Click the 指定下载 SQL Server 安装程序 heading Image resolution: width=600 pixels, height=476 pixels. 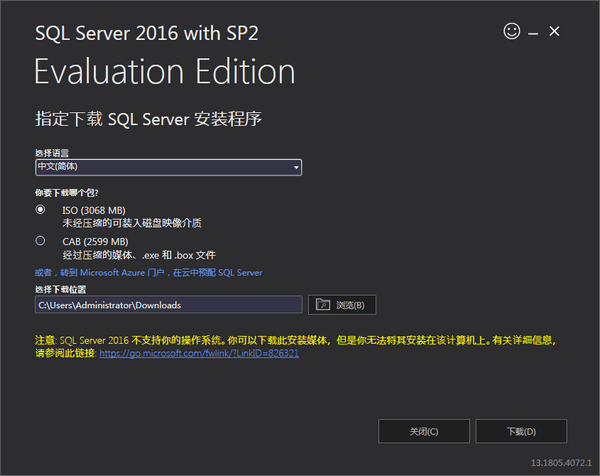click(148, 119)
